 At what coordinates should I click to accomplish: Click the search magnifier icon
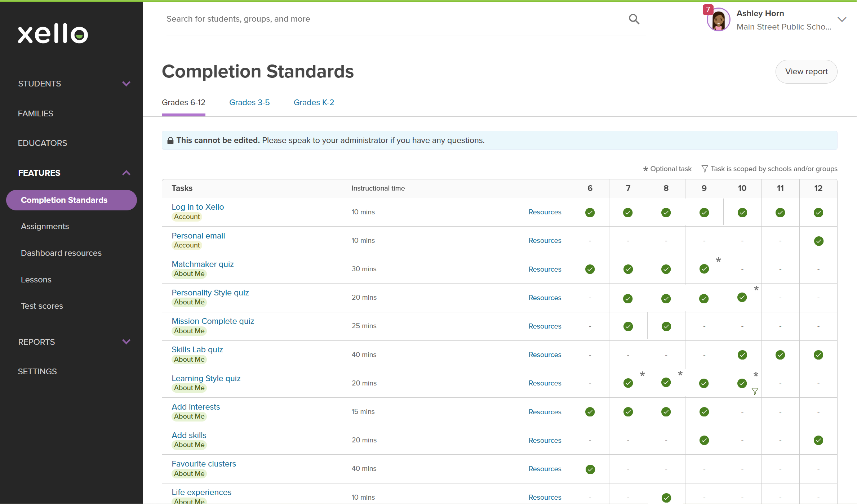[x=634, y=19]
